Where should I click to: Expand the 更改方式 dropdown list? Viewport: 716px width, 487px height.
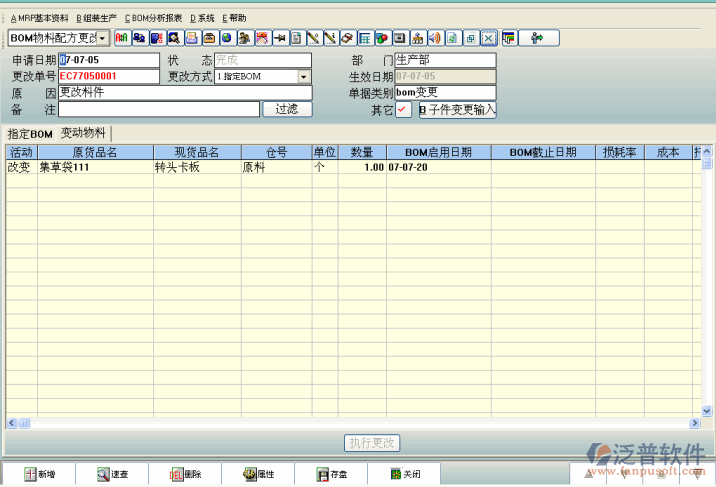click(x=305, y=76)
